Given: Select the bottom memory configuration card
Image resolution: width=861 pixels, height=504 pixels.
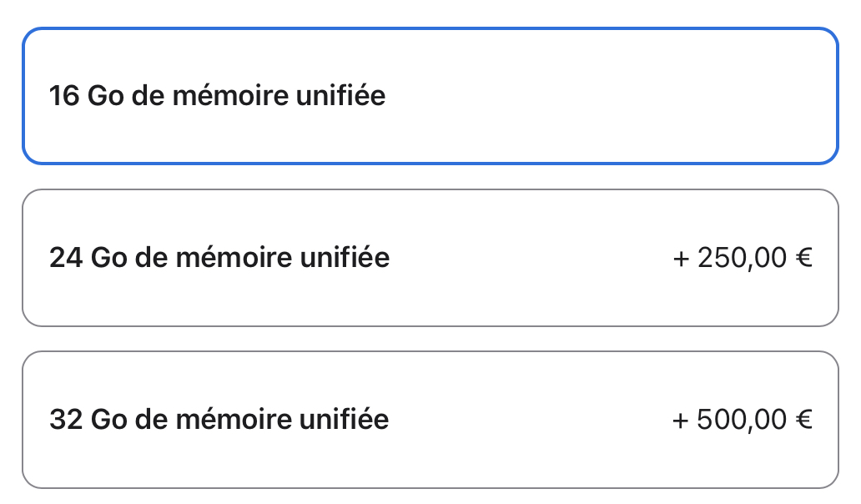Looking at the screenshot, I should click(430, 419).
